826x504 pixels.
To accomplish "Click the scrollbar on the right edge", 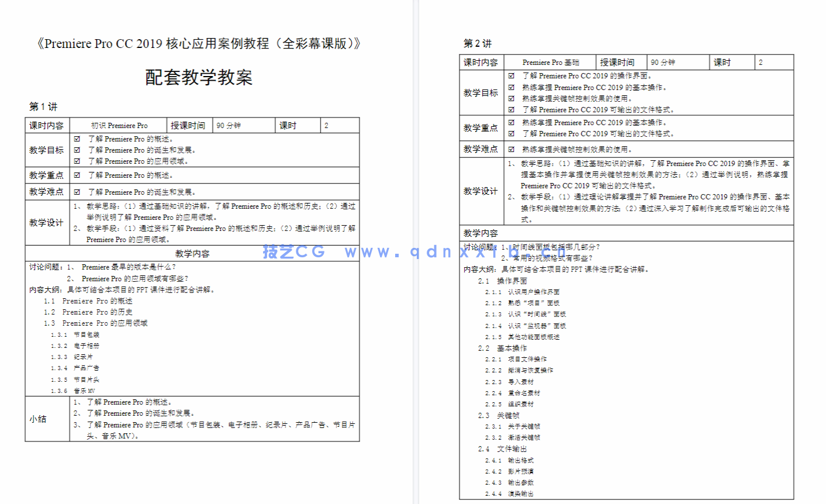I will point(824,251).
